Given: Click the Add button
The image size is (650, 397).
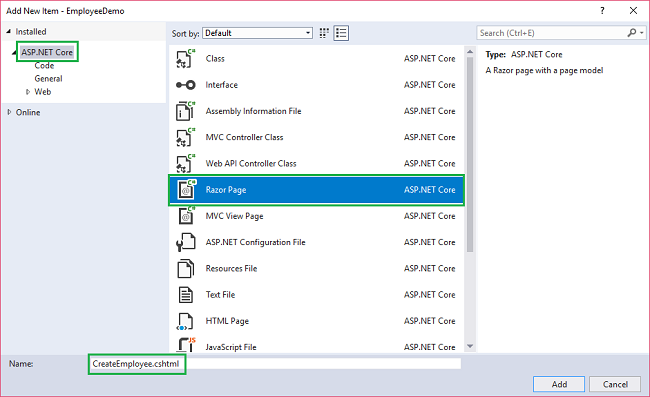Looking at the screenshot, I should click(x=559, y=384).
